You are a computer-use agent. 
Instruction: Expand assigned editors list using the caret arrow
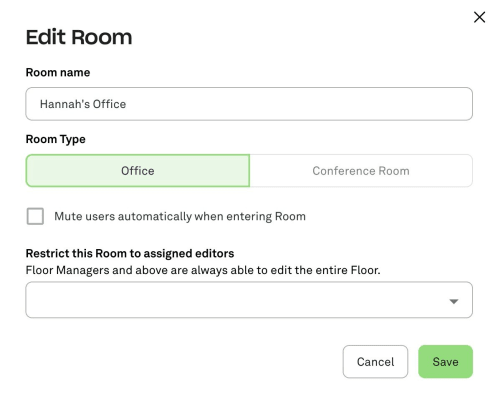click(x=454, y=301)
